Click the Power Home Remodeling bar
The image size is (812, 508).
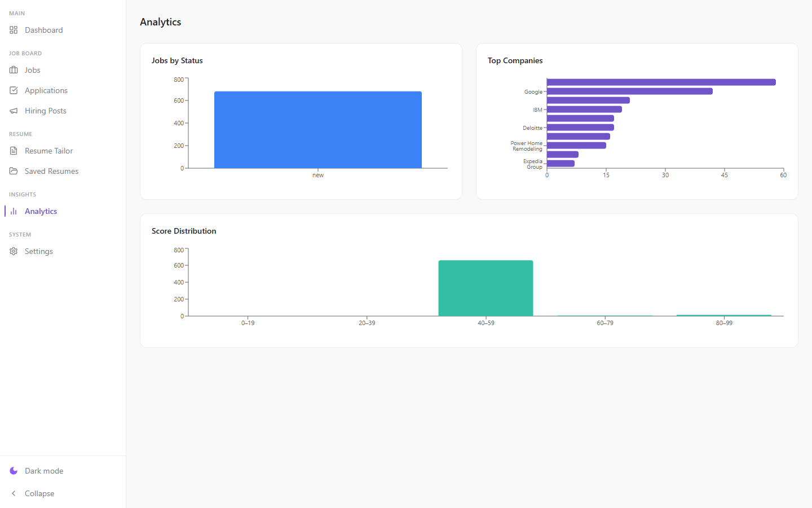point(576,146)
